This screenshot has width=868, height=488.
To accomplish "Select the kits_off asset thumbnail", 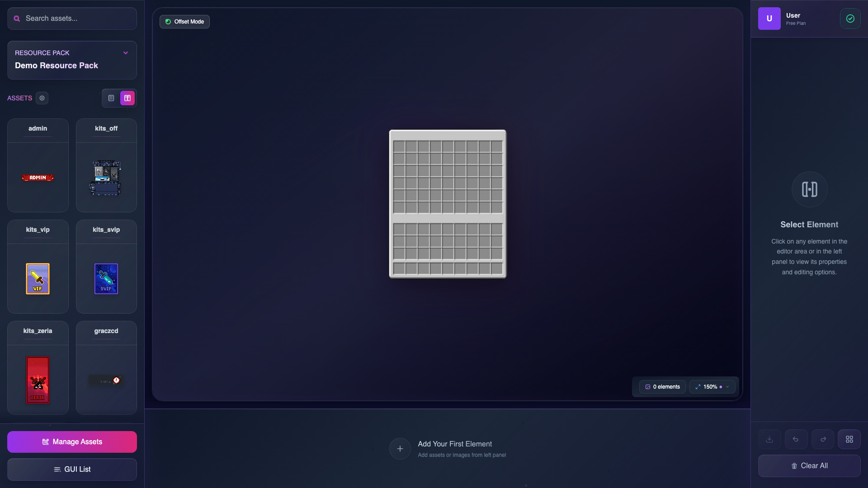I will click(106, 178).
